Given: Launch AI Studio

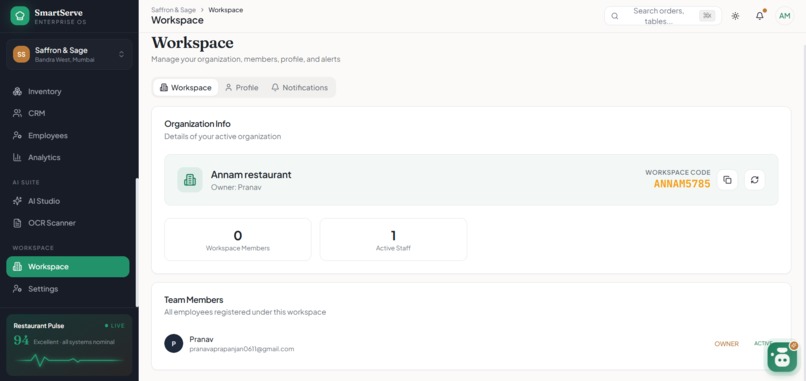Looking at the screenshot, I should tap(68, 201).
